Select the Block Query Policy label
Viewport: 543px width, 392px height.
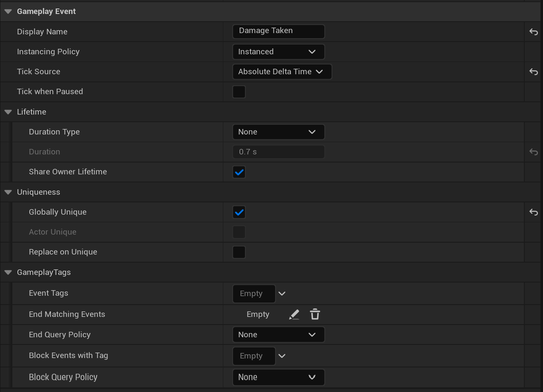[63, 377]
